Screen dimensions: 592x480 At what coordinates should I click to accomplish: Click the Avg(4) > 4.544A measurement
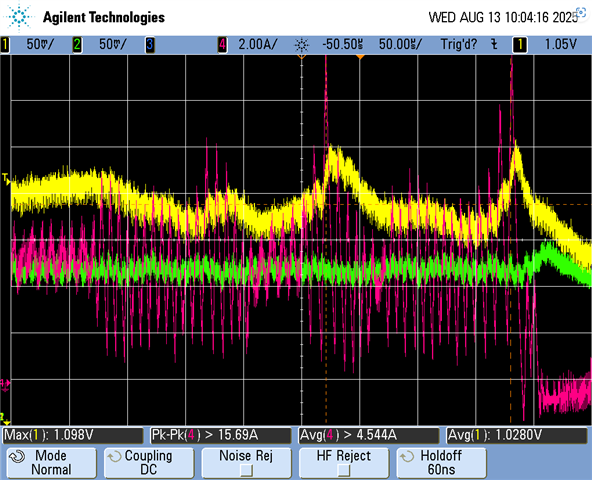point(369,435)
